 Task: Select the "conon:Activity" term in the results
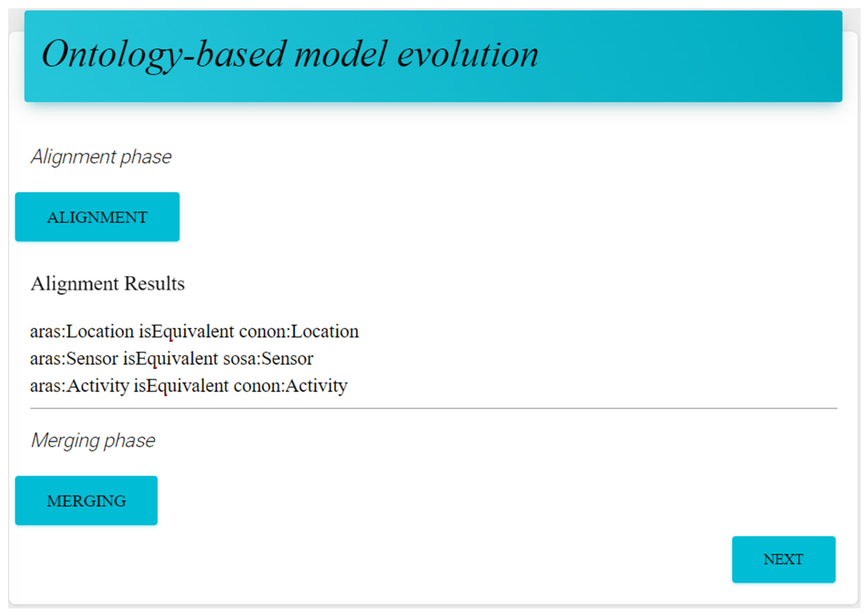point(290,386)
